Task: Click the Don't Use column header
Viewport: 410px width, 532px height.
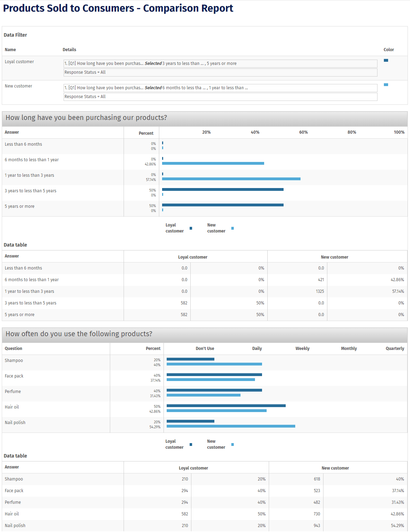Action: [205, 349]
